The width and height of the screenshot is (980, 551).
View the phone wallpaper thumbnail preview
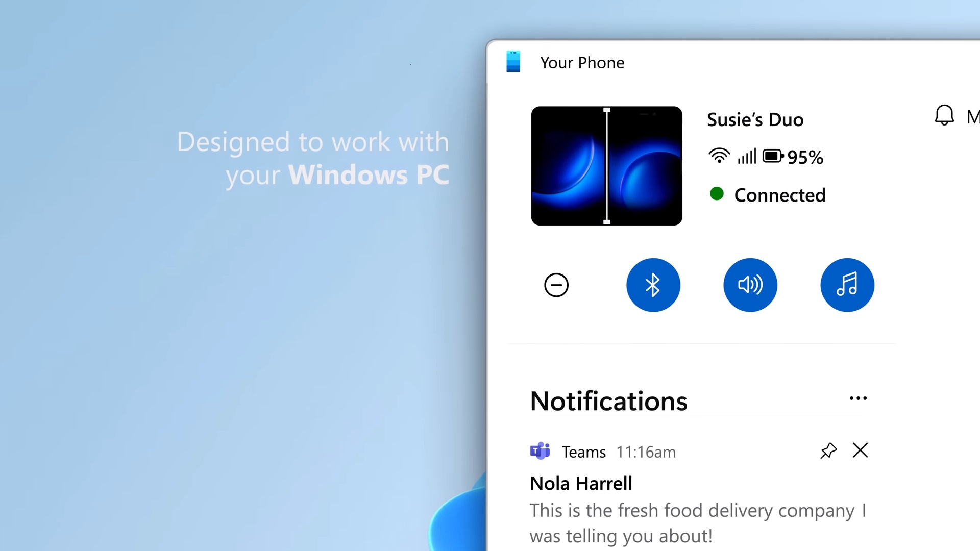pos(606,165)
